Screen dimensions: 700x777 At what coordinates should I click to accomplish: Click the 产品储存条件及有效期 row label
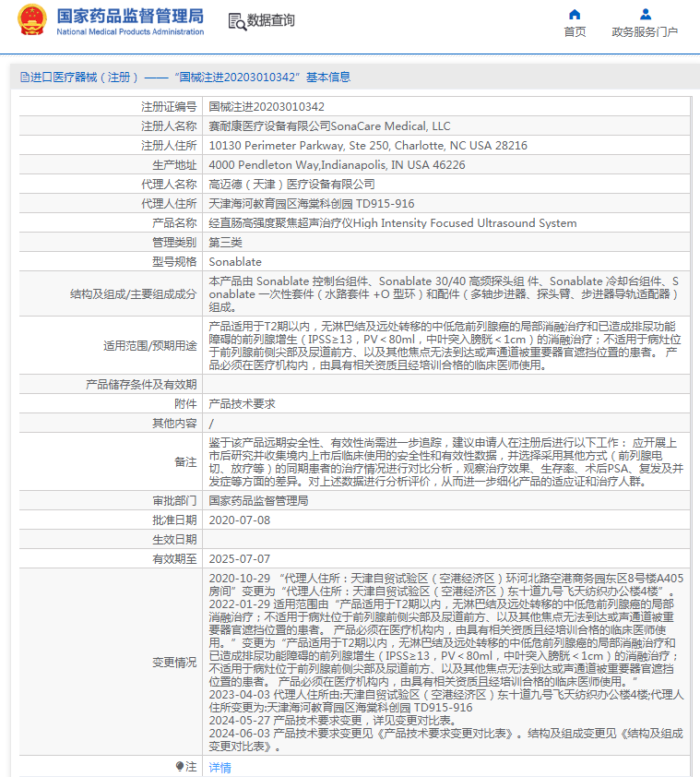pyautogui.click(x=141, y=385)
